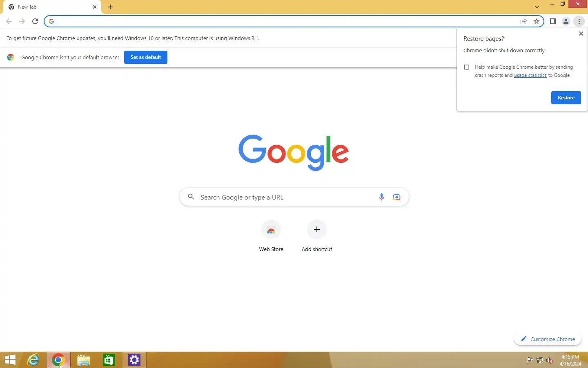This screenshot has height=368, width=588.
Task: Click the Windows 8.1 update notice text
Action: pos(133,38)
